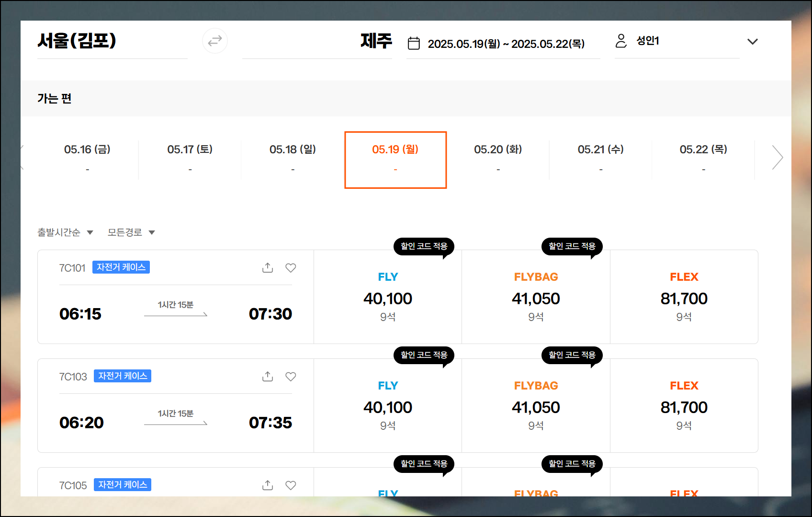This screenshot has width=812, height=517.
Task: Click departure time 06:20
Action: [x=81, y=423]
